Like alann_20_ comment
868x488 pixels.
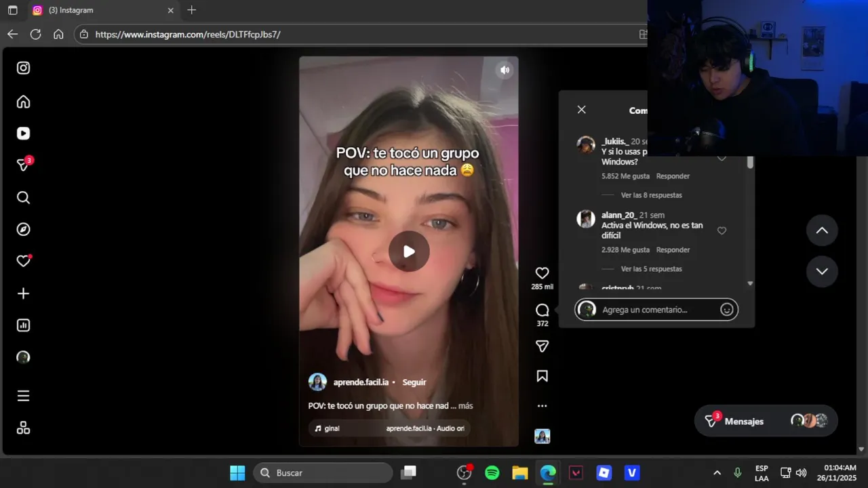[x=722, y=230]
